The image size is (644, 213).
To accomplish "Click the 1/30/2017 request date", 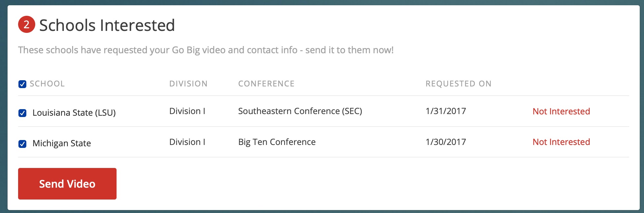I will (x=445, y=142).
